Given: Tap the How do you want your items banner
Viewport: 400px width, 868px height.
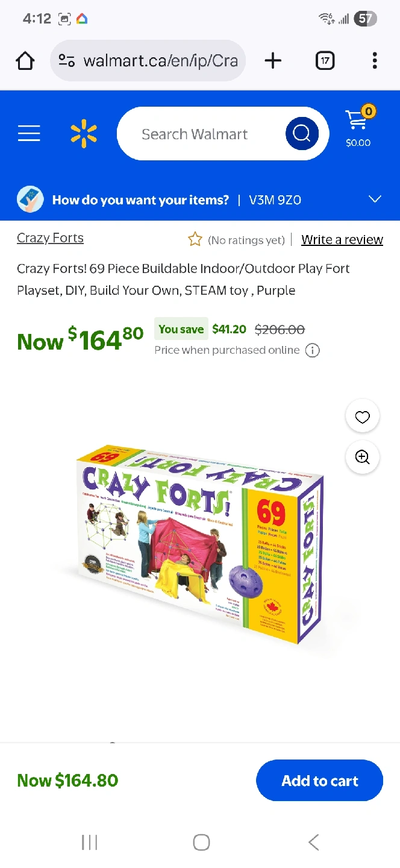Looking at the screenshot, I should tap(200, 200).
